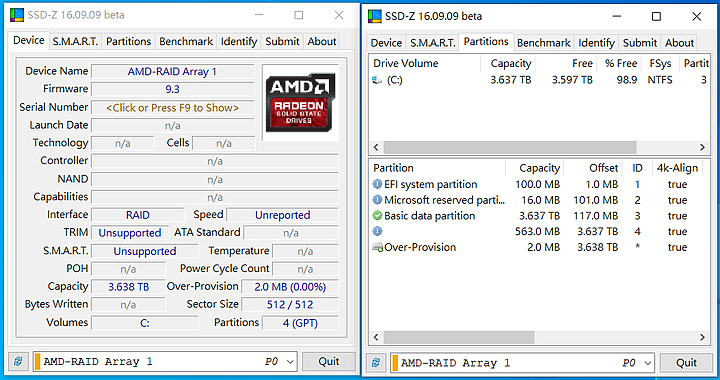The width and height of the screenshot is (720, 380).
Task: Click Microsoft reserved partition info icon
Action: (377, 200)
